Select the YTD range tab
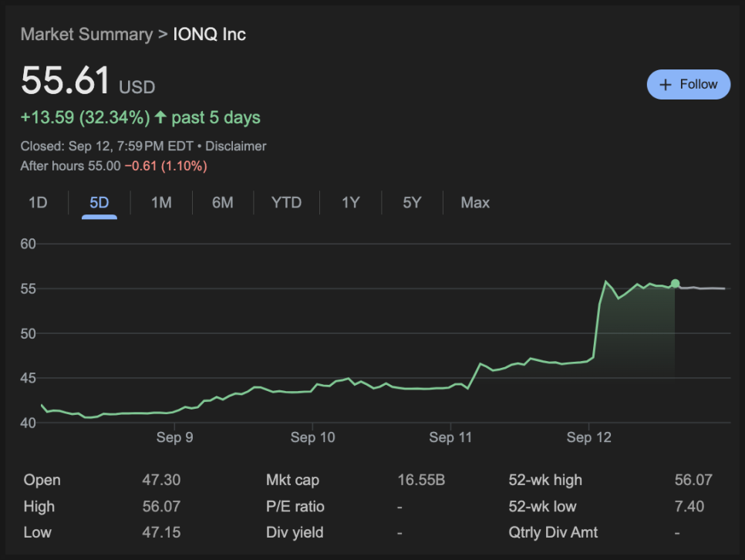Screen dimensions: 745x560 [286, 203]
